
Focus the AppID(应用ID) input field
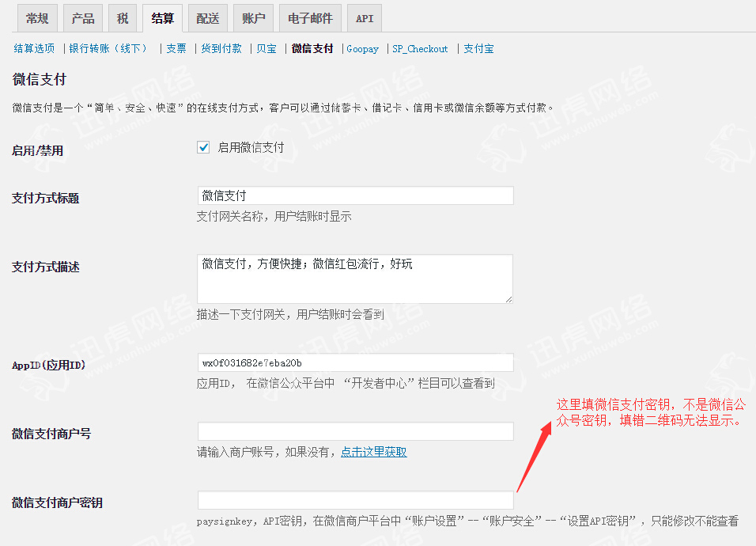click(355, 362)
